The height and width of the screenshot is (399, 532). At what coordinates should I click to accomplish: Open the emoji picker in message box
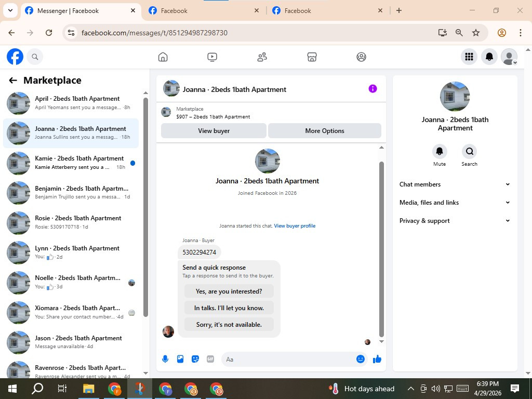coord(361,359)
